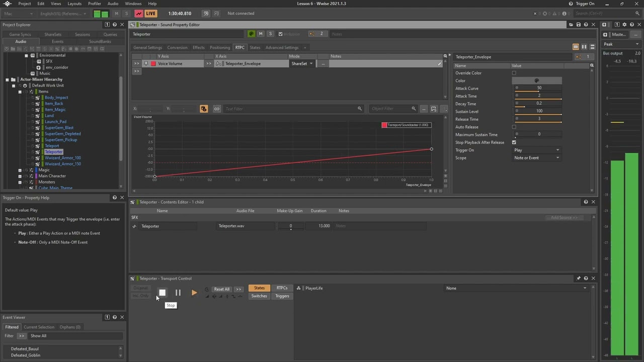Open the English(US) language dropdown
Image resolution: width=644 pixels, height=362 pixels.
[x=63, y=14]
